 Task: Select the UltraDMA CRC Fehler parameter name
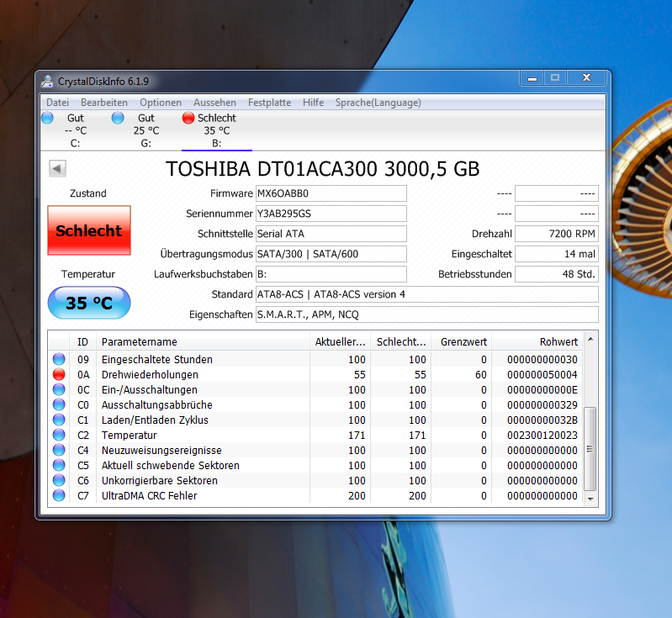pos(149,496)
